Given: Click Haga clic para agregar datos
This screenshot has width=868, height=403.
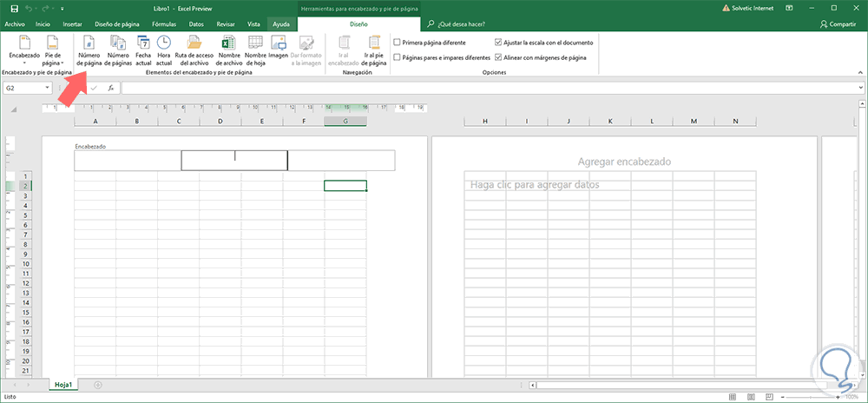Looking at the screenshot, I should point(535,184).
